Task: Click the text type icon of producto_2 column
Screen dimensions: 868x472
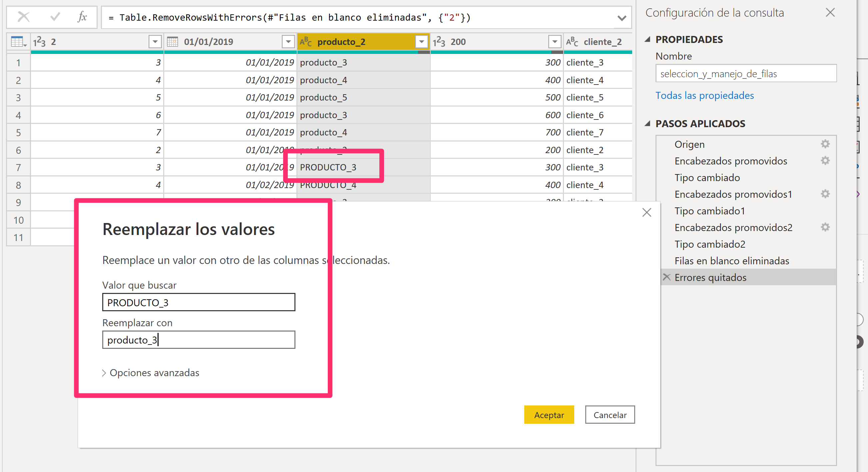Action: coord(305,42)
